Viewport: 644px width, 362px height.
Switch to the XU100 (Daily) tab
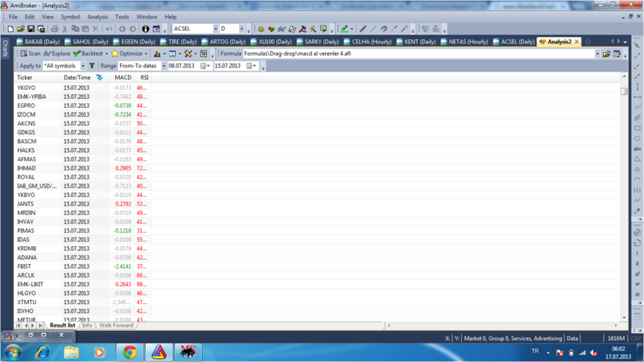coord(270,42)
